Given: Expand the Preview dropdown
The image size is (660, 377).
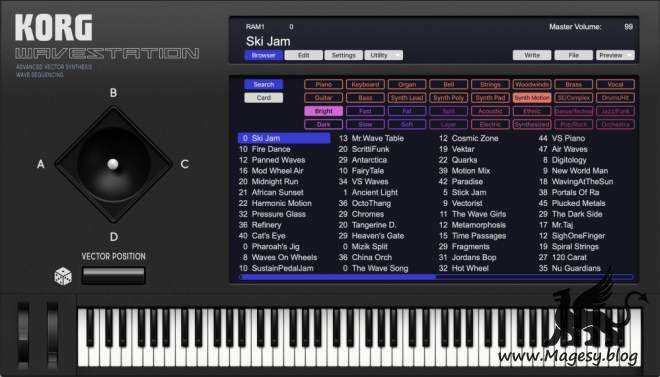Looking at the screenshot, I should click(x=615, y=55).
